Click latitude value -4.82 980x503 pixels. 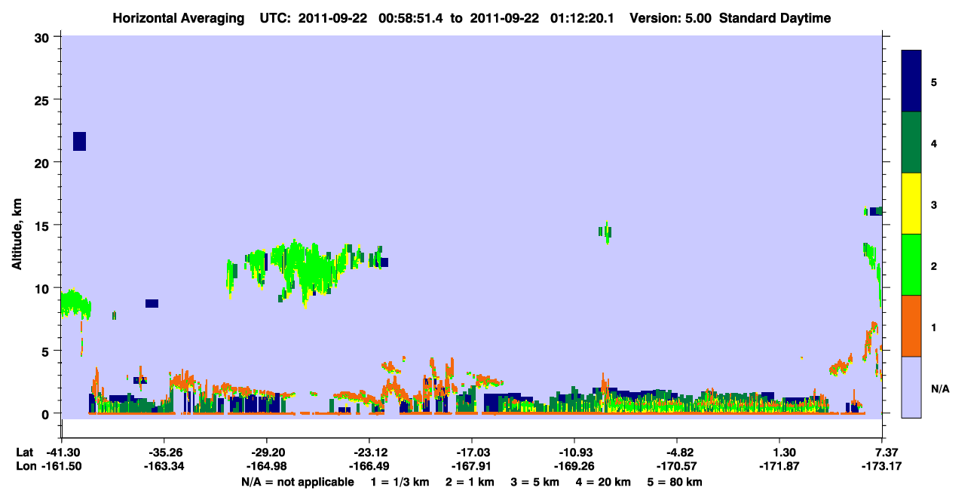click(x=677, y=452)
